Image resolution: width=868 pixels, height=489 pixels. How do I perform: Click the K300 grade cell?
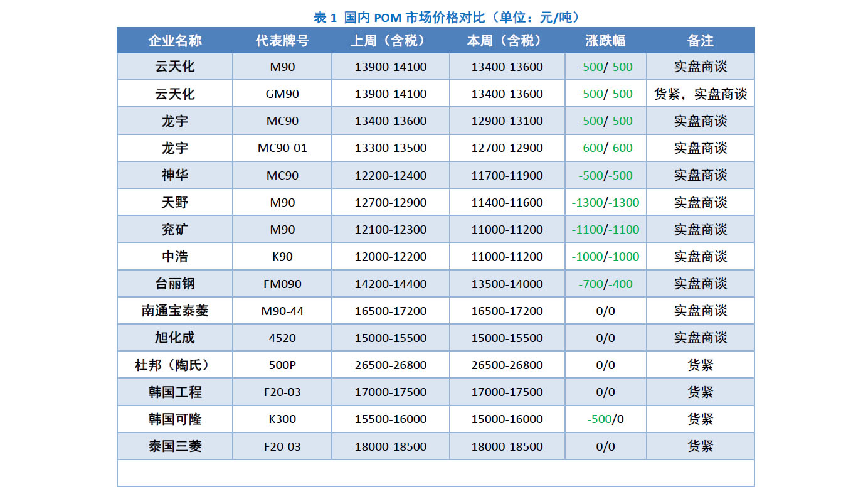pyautogui.click(x=282, y=419)
